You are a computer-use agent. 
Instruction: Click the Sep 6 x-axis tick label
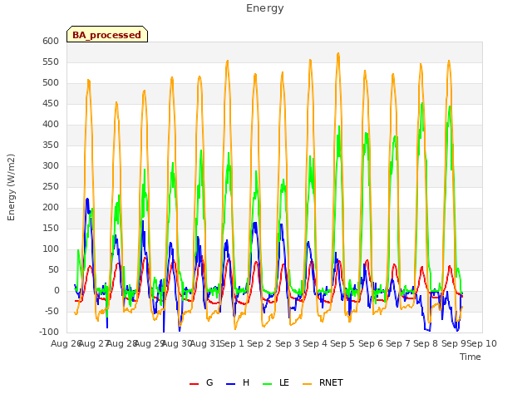371,343
